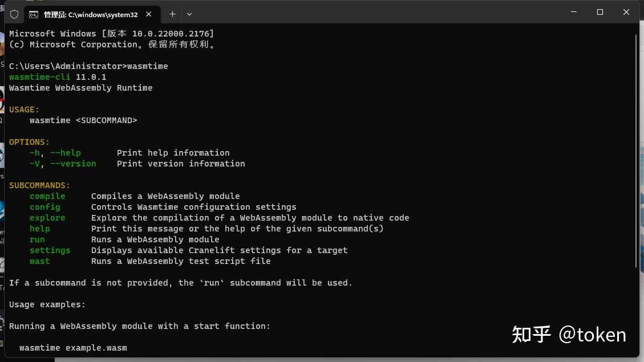The width and height of the screenshot is (644, 362).
Task: Click the yellow 'USAGE:' heading
Action: click(x=25, y=109)
